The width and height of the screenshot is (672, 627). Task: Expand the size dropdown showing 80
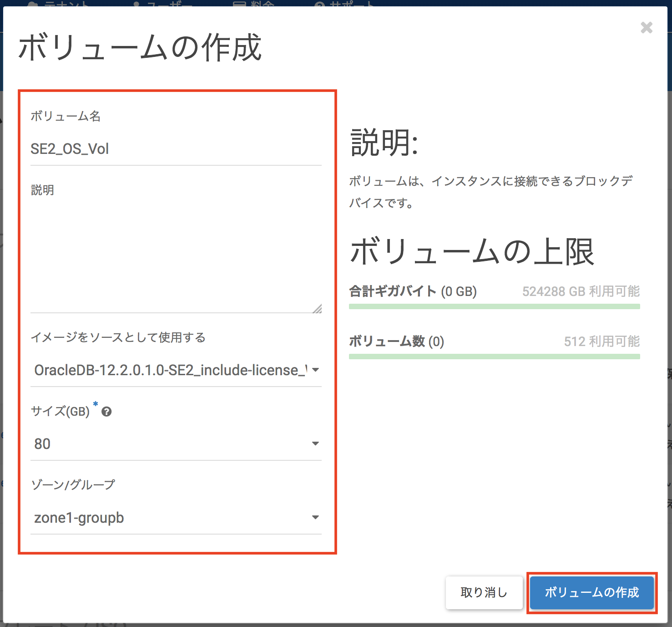coord(176,444)
